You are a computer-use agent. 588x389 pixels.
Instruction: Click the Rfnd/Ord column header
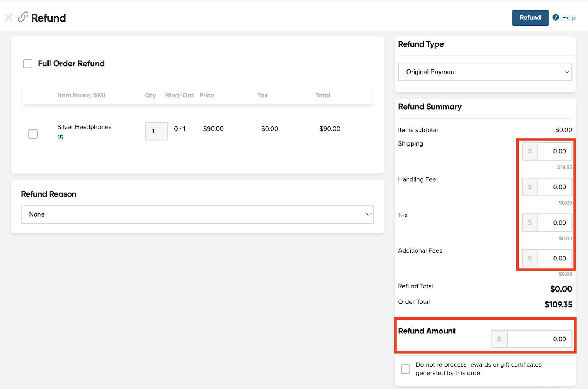click(x=179, y=95)
